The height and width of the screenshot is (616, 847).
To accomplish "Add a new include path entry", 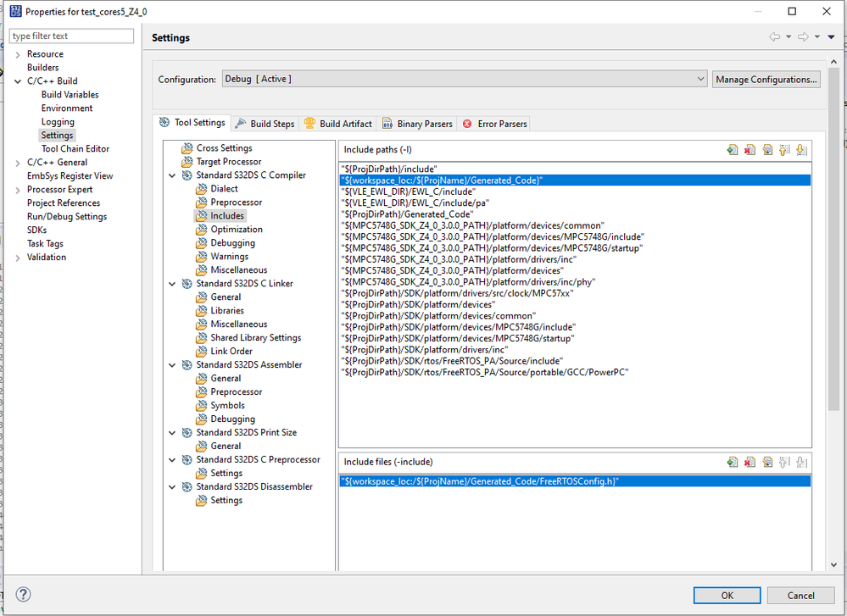I will [x=733, y=150].
